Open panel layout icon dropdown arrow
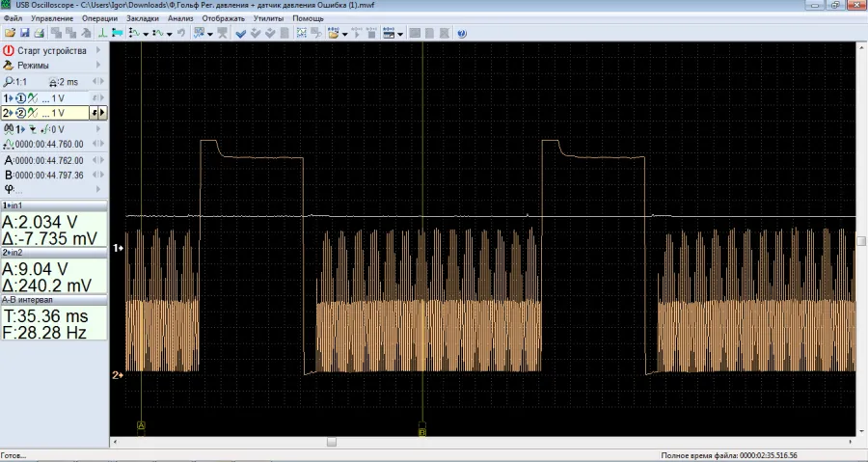 click(399, 35)
